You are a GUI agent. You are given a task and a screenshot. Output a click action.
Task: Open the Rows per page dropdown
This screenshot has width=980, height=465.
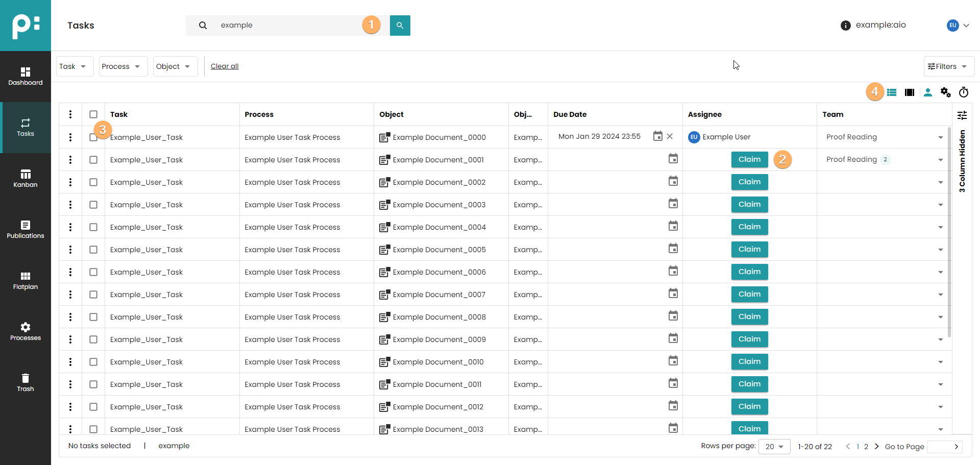pos(774,447)
